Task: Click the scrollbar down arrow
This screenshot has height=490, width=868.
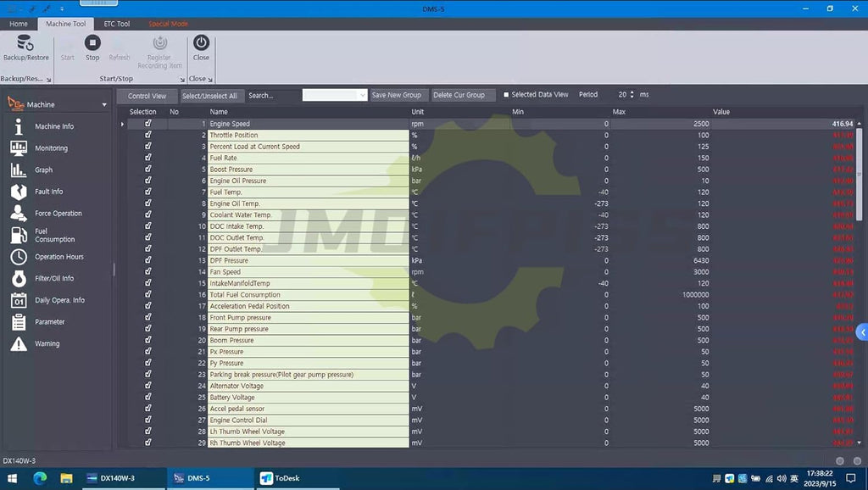Action: 860,443
